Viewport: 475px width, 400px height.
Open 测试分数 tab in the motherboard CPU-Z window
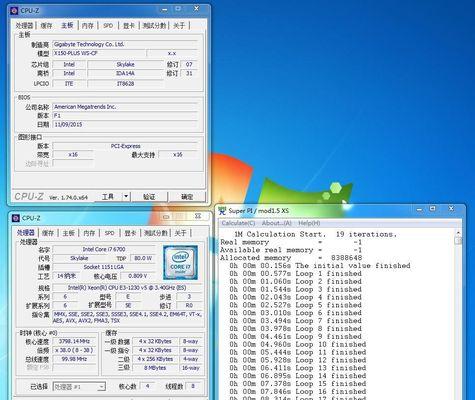154,25
